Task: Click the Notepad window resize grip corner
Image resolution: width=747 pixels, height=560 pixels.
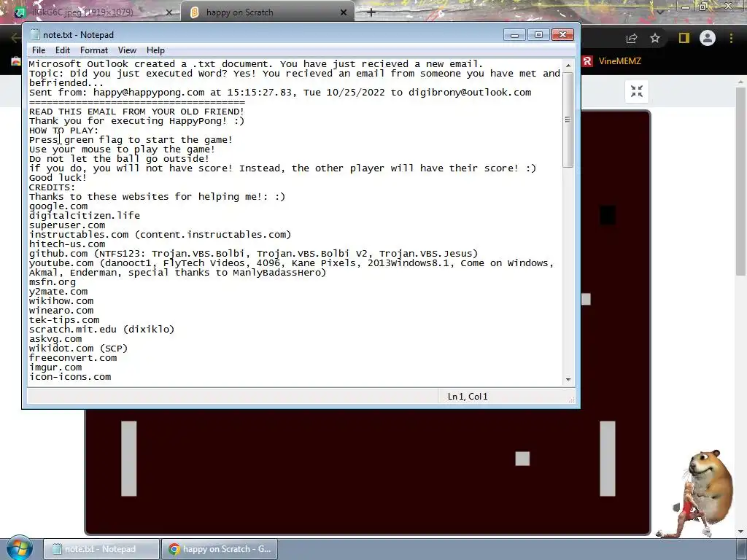Action: click(x=571, y=400)
